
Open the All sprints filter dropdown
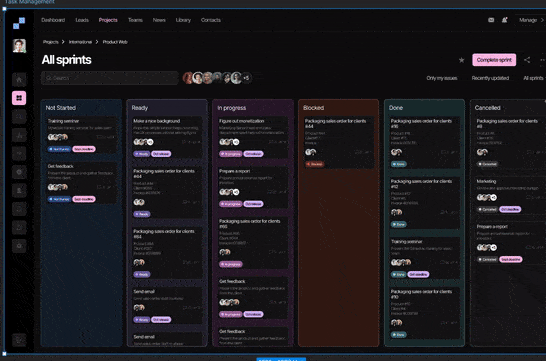click(x=533, y=78)
